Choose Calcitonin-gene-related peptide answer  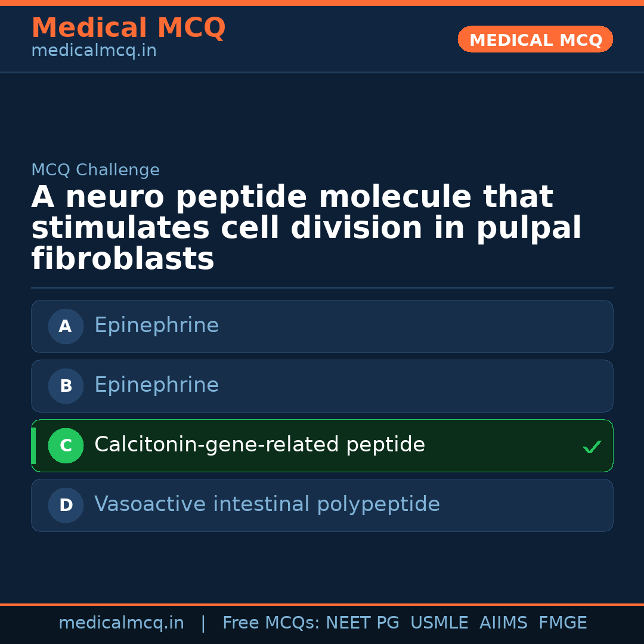click(259, 445)
